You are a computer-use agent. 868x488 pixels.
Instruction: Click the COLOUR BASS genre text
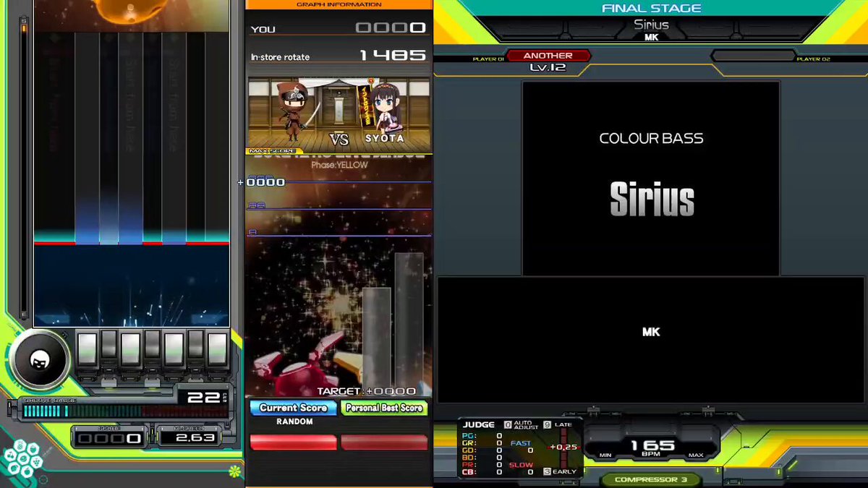pyautogui.click(x=651, y=138)
